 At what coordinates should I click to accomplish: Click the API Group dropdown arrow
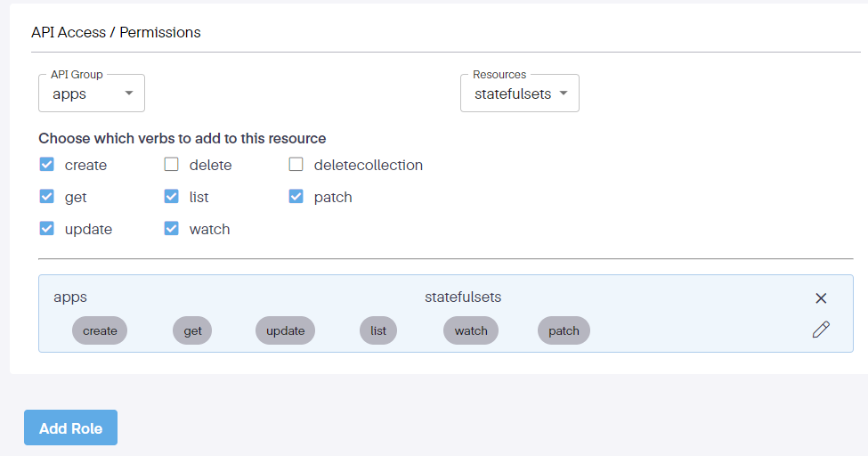[129, 94]
